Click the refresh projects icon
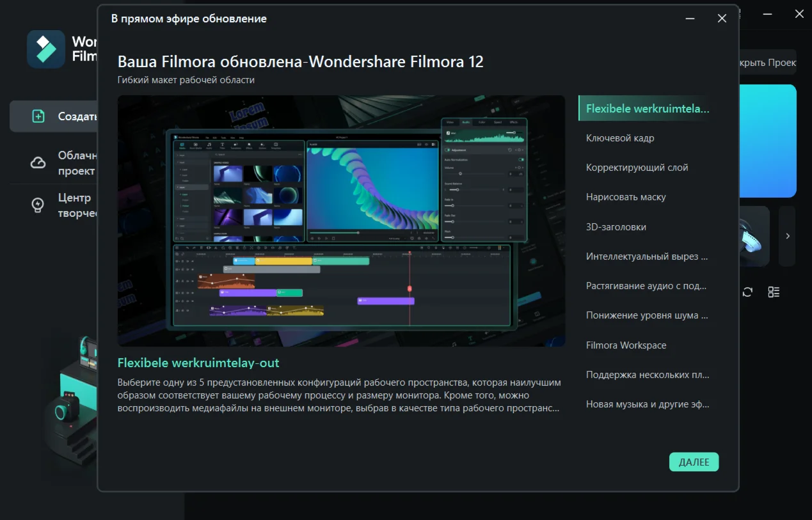The image size is (812, 520). [747, 292]
